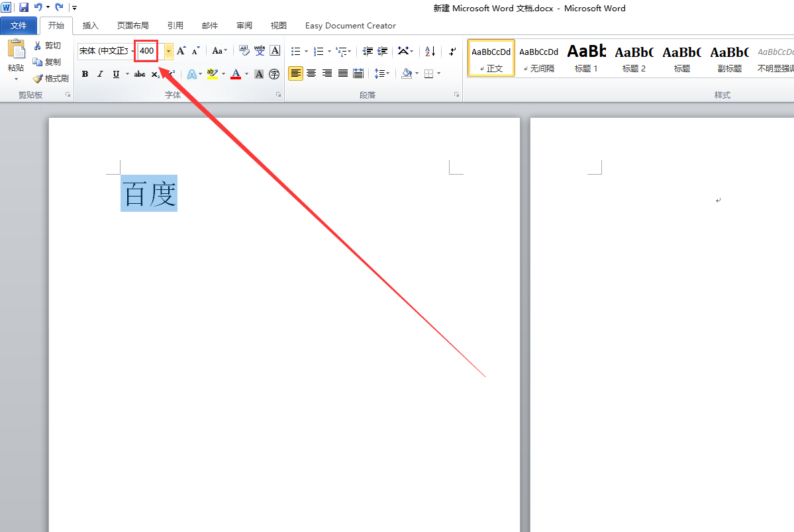794x532 pixels.
Task: Click the Subscript button
Action: [156, 74]
